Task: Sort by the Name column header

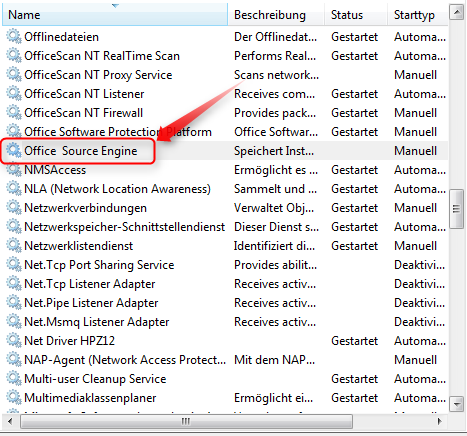Action: click(x=115, y=15)
